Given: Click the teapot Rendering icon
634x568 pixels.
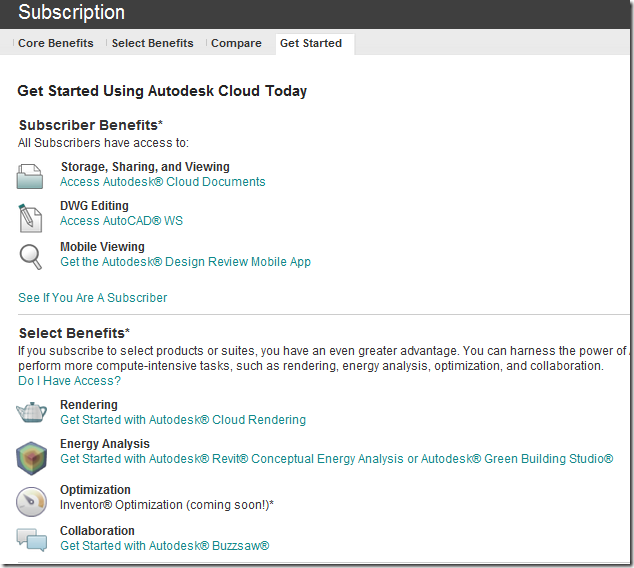Looking at the screenshot, I should coord(31,412).
